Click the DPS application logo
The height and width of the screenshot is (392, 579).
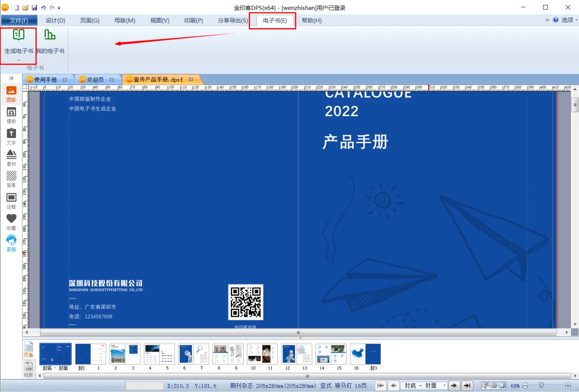pos(5,8)
